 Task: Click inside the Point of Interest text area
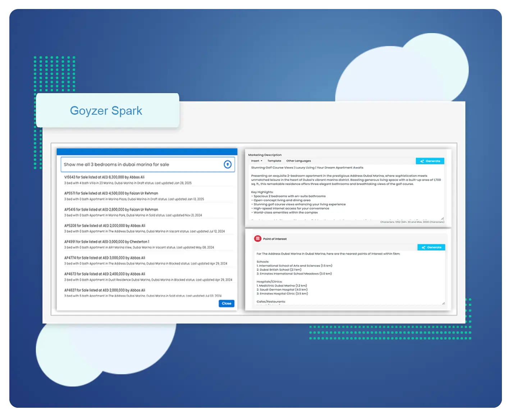click(x=349, y=277)
